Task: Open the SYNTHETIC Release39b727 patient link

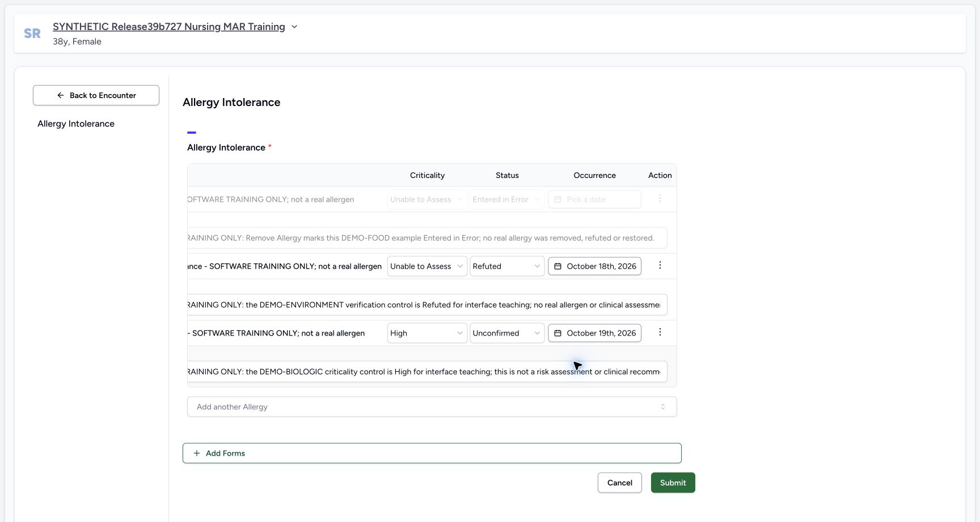Action: [x=169, y=27]
